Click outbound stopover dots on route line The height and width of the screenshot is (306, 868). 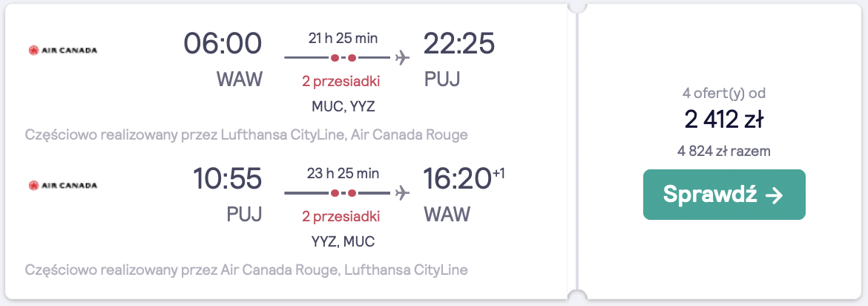(x=343, y=58)
